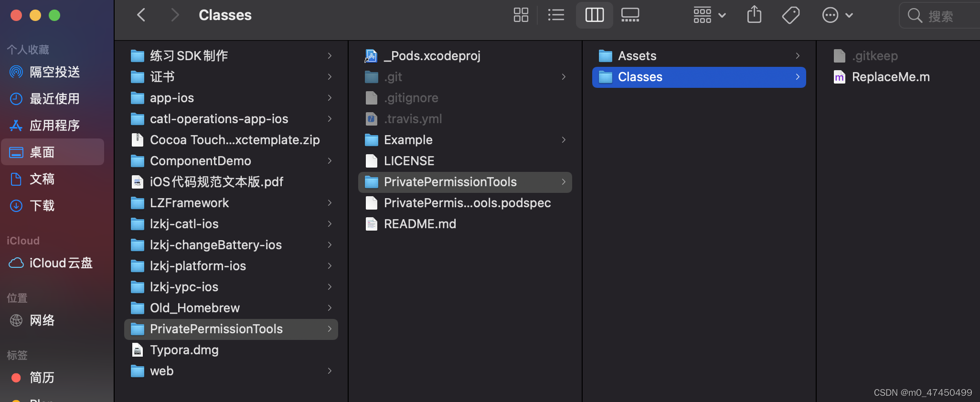The height and width of the screenshot is (402, 980).
Task: Select the LZFramework folder
Action: [189, 203]
